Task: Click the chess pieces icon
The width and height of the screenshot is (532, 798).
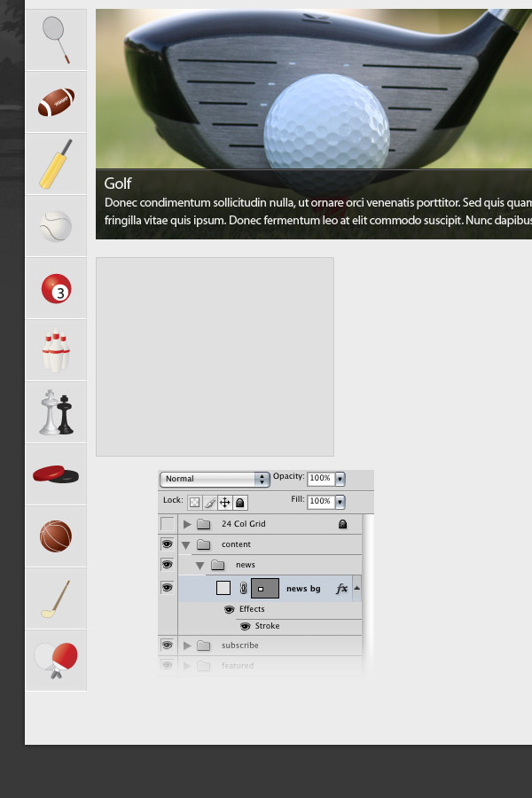Action: 56,412
